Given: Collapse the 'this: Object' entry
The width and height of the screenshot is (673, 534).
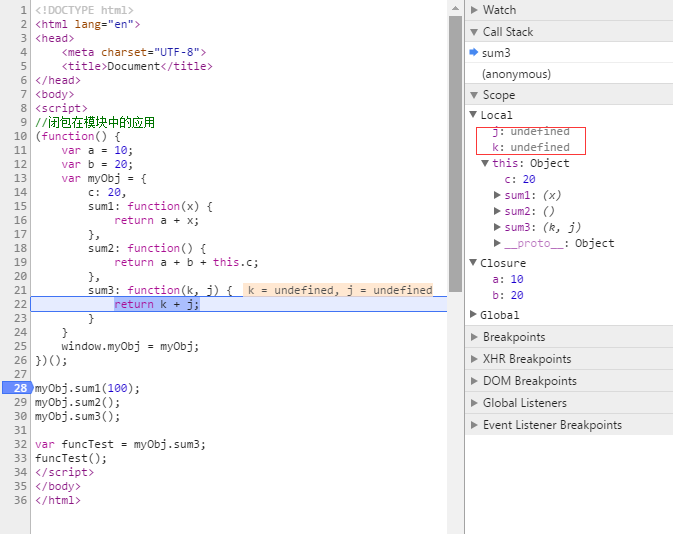Looking at the screenshot, I should (x=485, y=163).
